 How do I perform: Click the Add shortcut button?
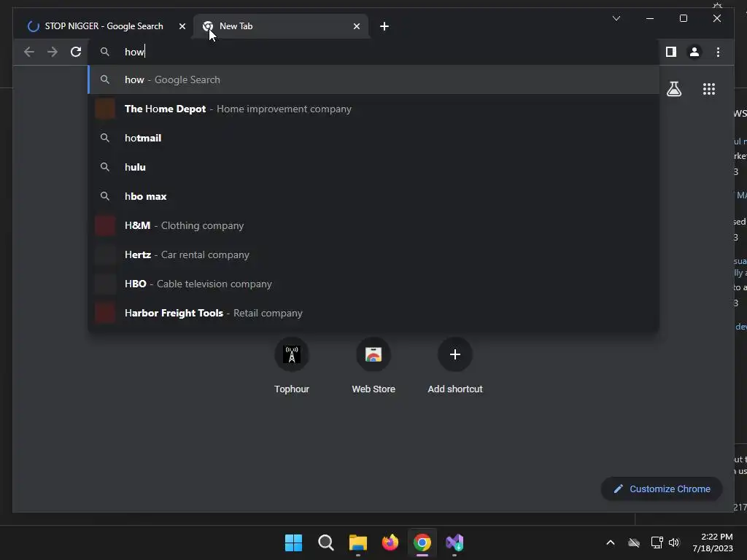(455, 366)
